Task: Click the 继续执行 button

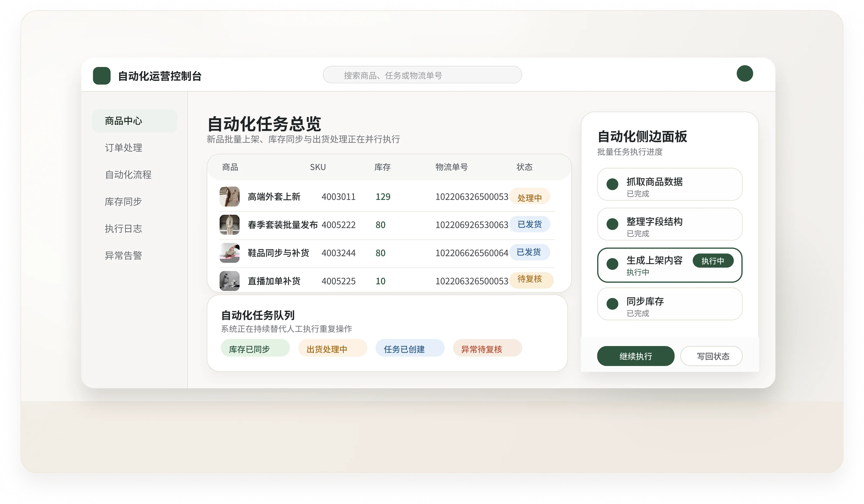Action: point(635,356)
